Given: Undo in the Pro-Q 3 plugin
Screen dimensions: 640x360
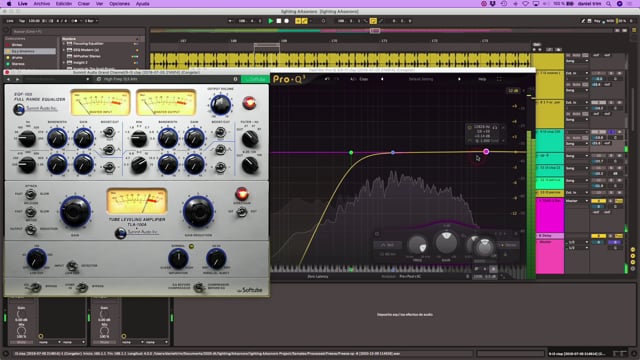Looking at the screenshot, I should coord(327,79).
